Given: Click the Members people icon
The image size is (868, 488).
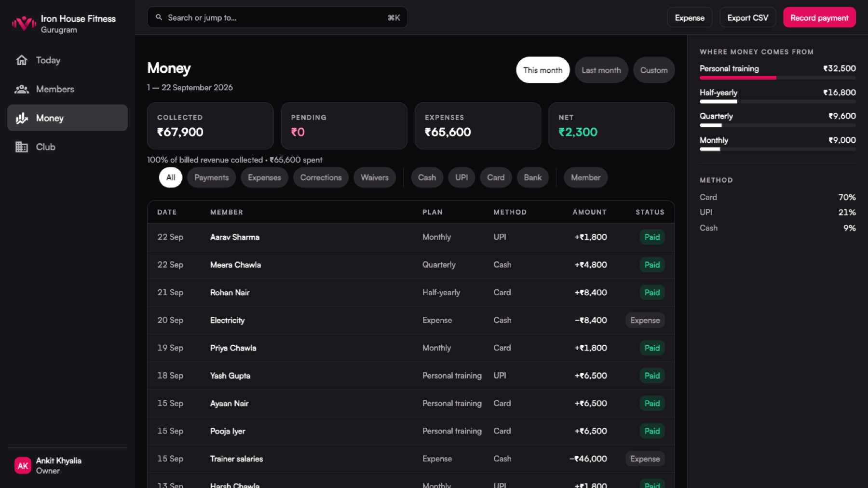Looking at the screenshot, I should 22,89.
